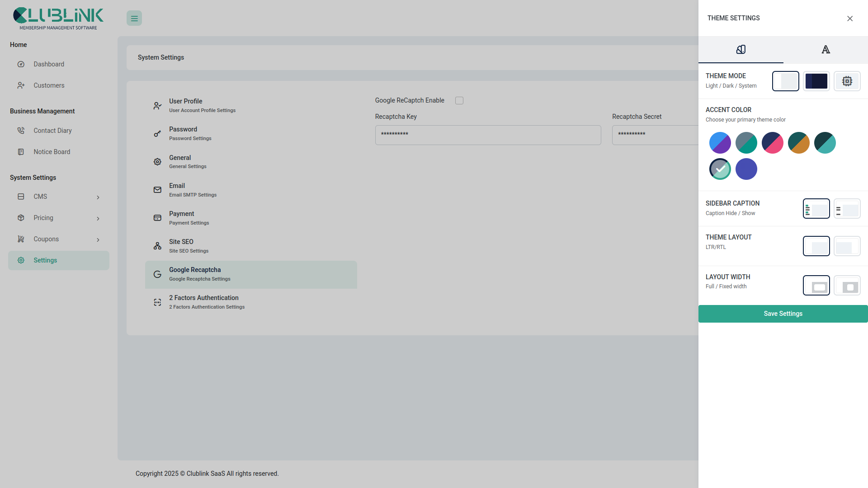This screenshot has width=868, height=488.
Task: Switch theme mode to Dark
Action: (x=816, y=81)
